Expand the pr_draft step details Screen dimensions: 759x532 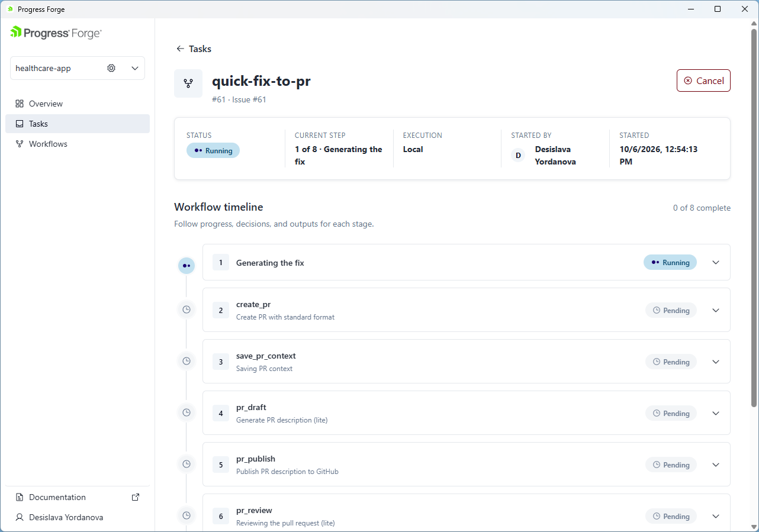716,413
